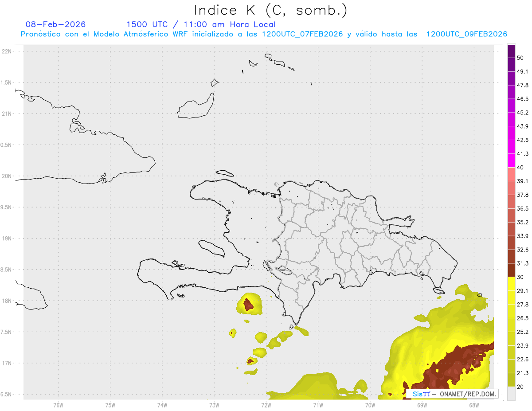
Task: Click the colorbar value "40"
Action: tap(520, 168)
